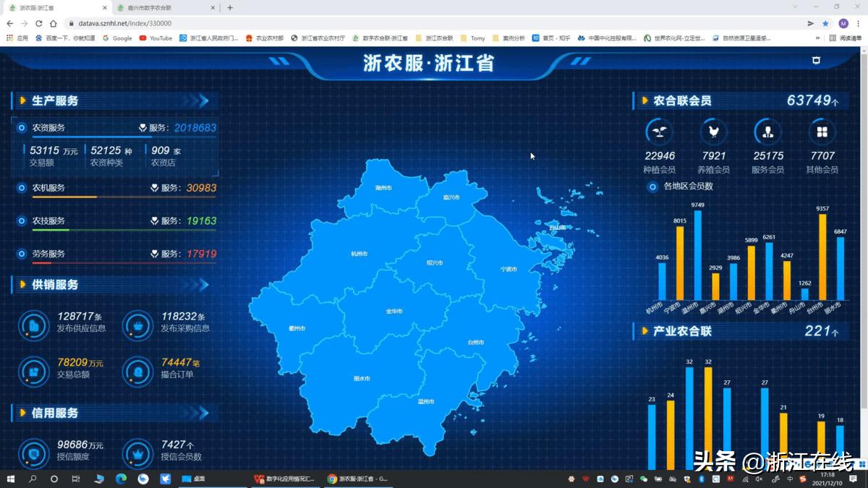The width and height of the screenshot is (868, 488).
Task: Click the 养殖会员 chicken icon
Action: (x=713, y=132)
